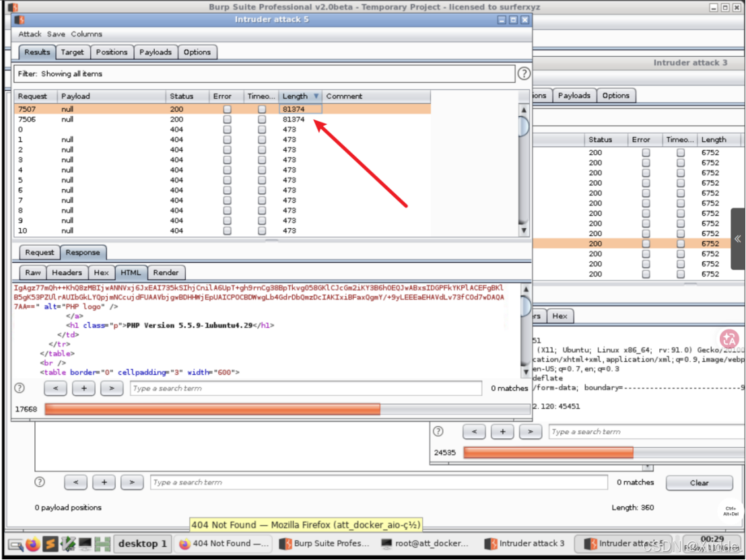Click previous match arrow in bottom positions search
The image size is (746, 560).
click(x=75, y=483)
